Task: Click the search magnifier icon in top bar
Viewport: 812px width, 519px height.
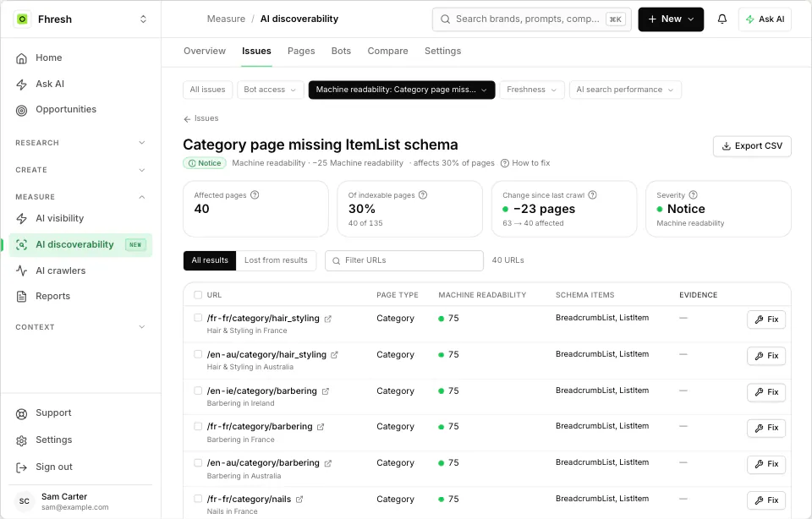Action: click(446, 19)
